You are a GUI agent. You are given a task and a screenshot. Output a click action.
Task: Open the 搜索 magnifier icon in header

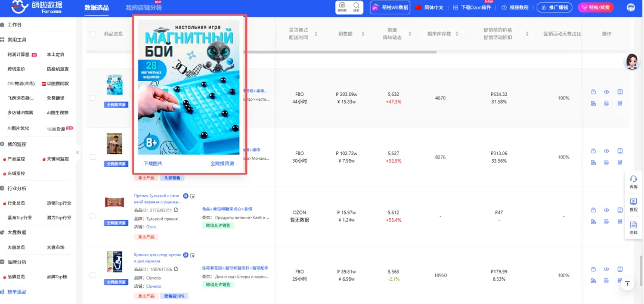coord(357,7)
